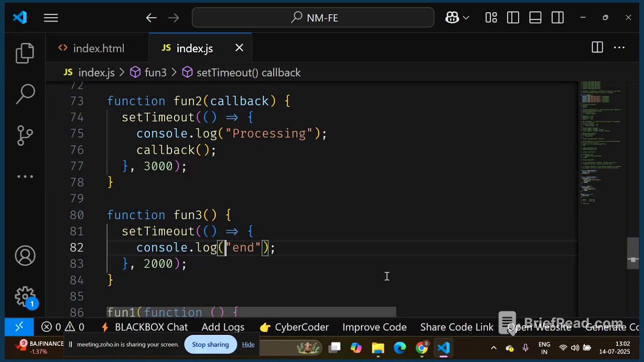Expand the Copilot dropdown arrow

click(466, 18)
